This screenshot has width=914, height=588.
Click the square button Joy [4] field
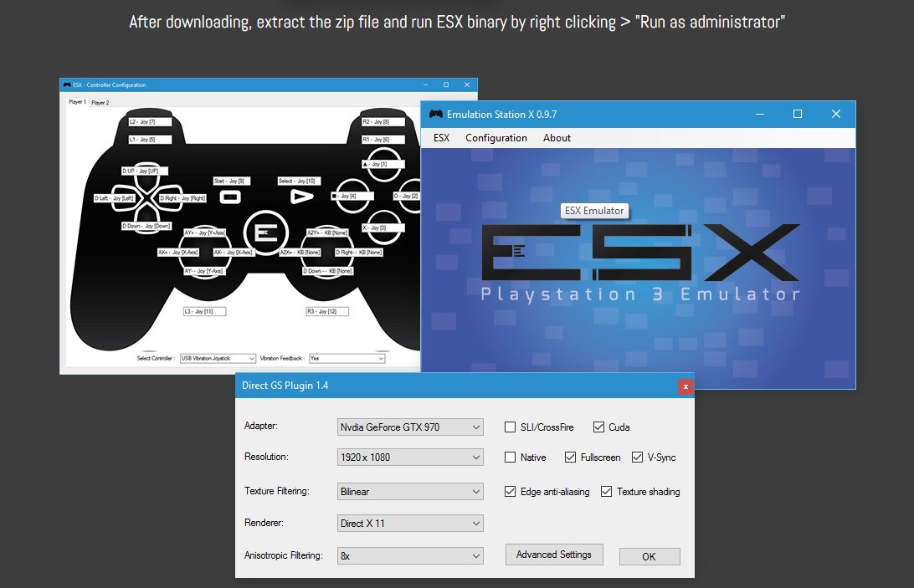click(x=352, y=197)
